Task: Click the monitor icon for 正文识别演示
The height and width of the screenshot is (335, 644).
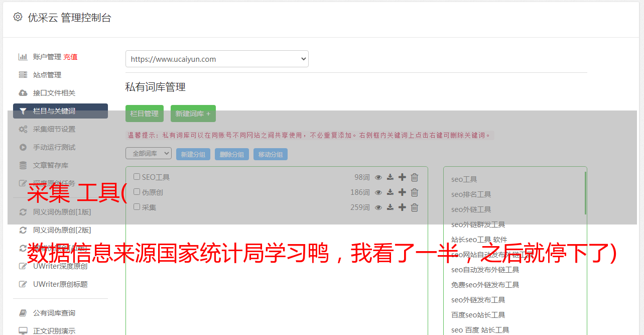Action: click(23, 331)
